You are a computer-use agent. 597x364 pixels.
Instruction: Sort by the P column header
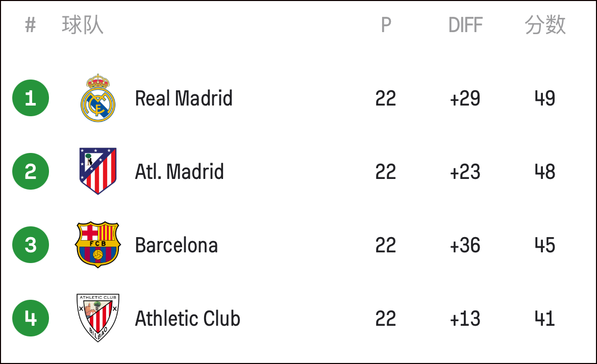(386, 25)
